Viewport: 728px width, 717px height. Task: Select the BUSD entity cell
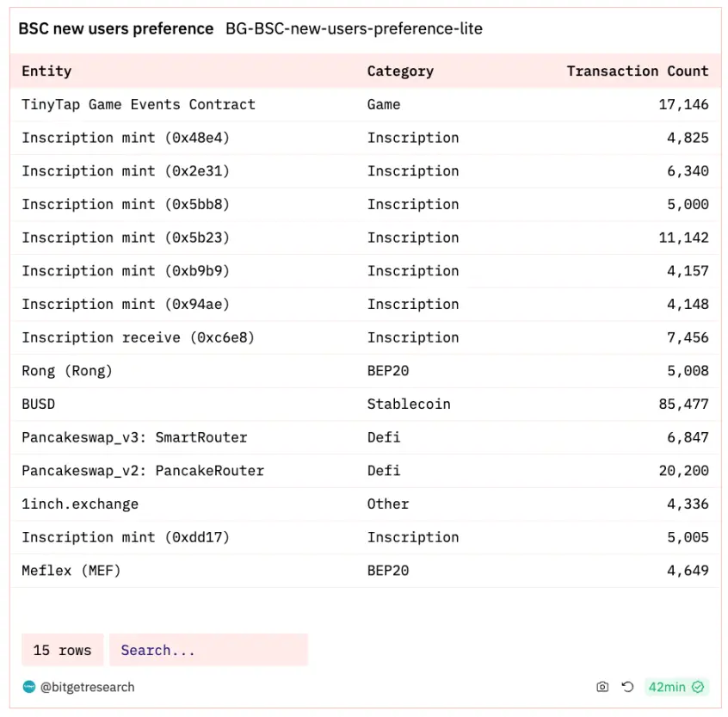point(38,404)
